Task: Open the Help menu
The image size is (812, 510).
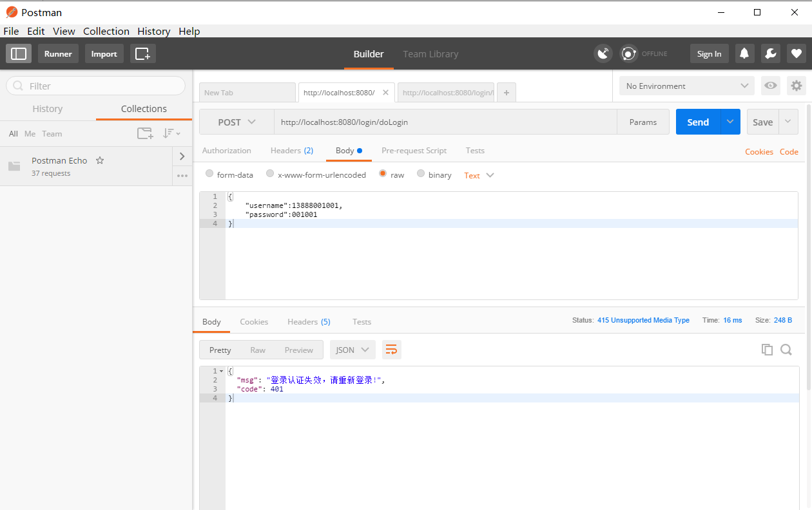Action: point(189,31)
